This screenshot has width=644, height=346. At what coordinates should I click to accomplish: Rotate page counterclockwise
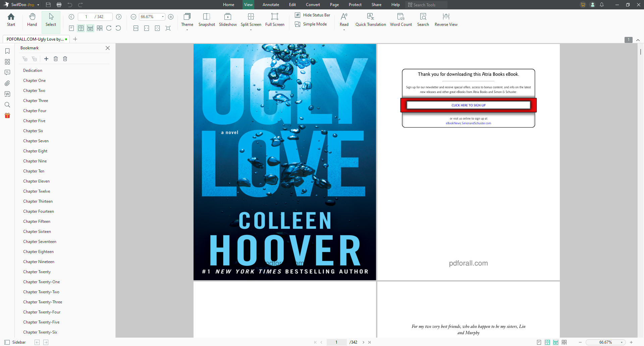coord(118,28)
